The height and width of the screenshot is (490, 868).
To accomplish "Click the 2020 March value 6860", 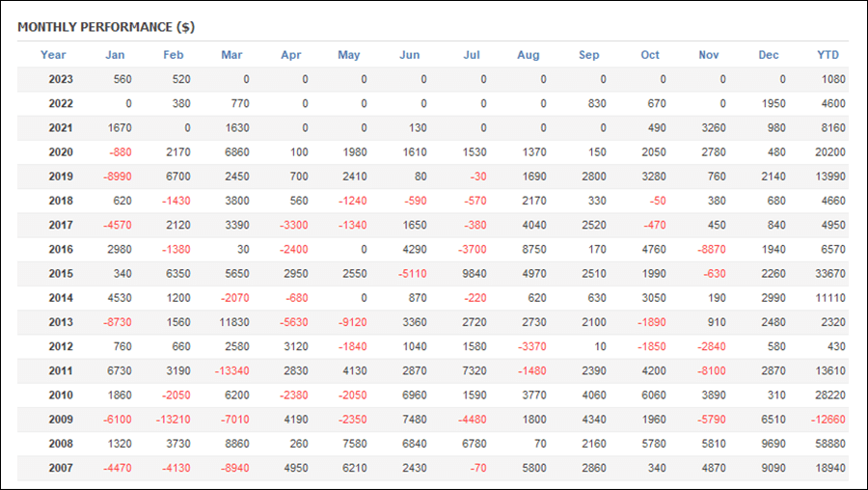I will click(237, 152).
